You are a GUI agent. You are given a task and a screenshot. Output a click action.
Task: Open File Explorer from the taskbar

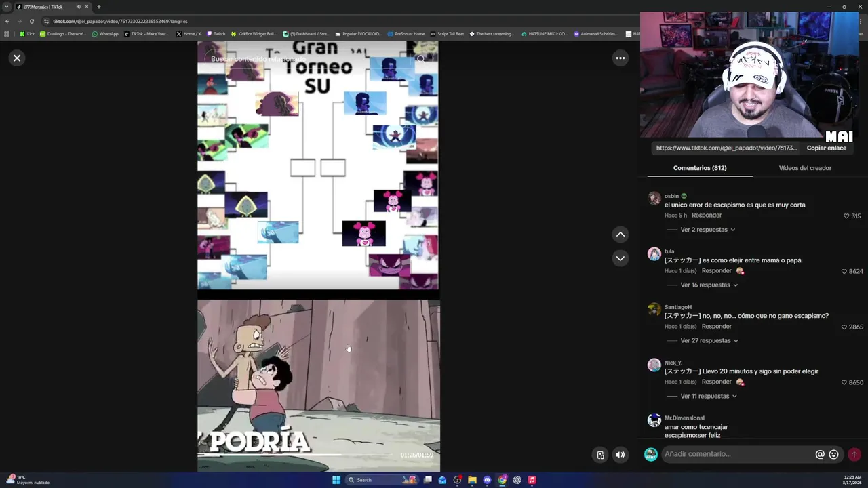pyautogui.click(x=472, y=480)
